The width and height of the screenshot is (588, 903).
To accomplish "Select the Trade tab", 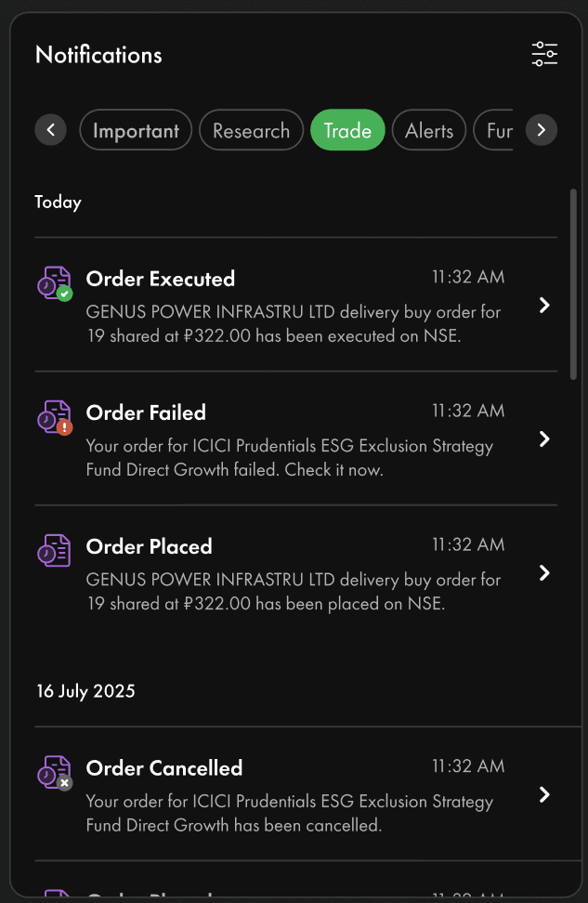I will pyautogui.click(x=347, y=131).
